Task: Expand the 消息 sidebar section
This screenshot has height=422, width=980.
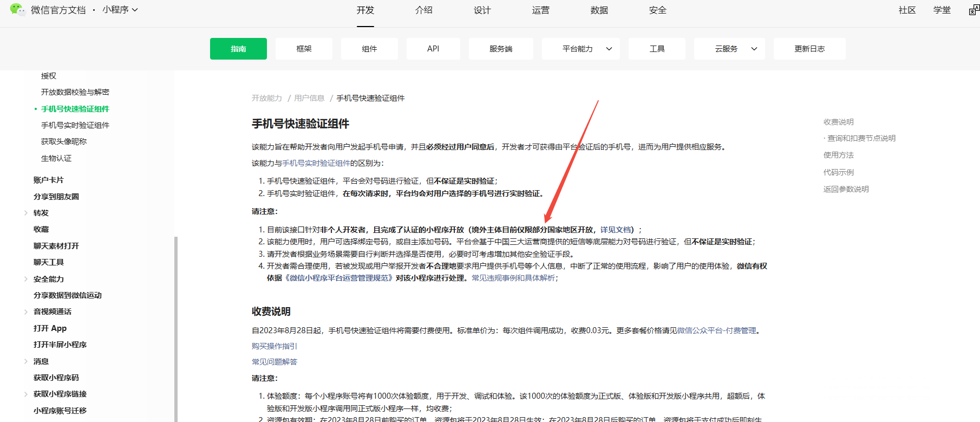Action: [x=25, y=361]
